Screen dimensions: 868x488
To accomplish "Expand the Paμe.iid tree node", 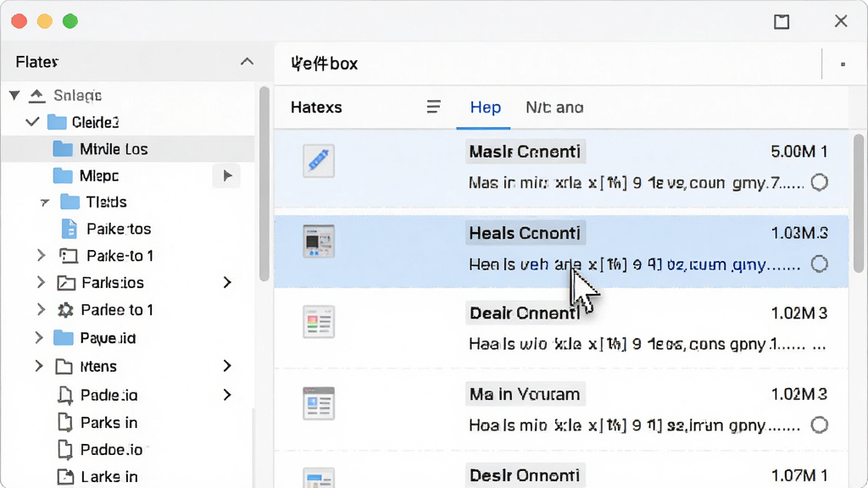I will [39, 337].
